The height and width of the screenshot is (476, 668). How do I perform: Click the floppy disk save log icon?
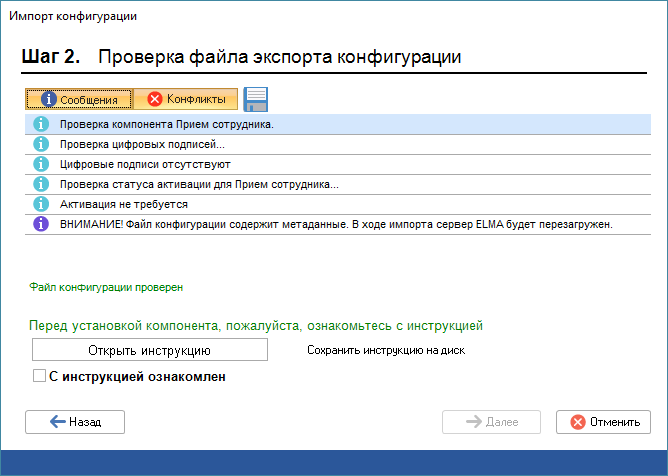coord(256,99)
